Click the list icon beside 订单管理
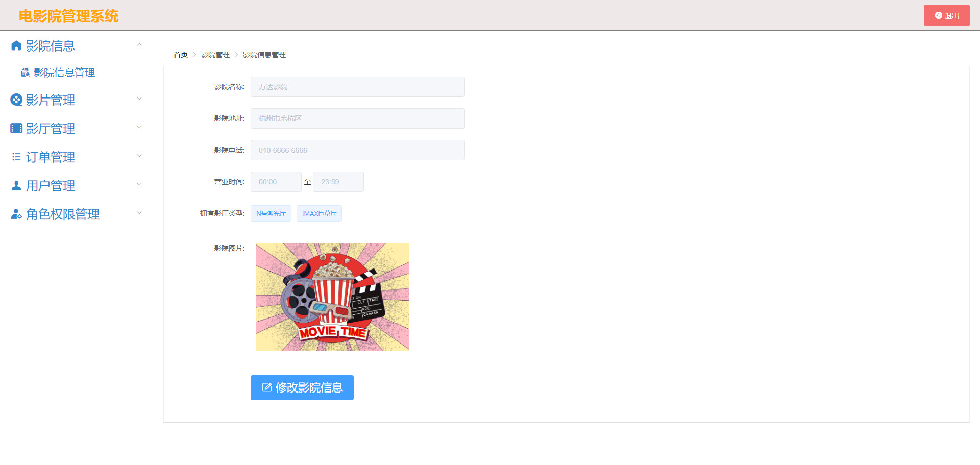Screen dimensions: 980x465 [16, 157]
